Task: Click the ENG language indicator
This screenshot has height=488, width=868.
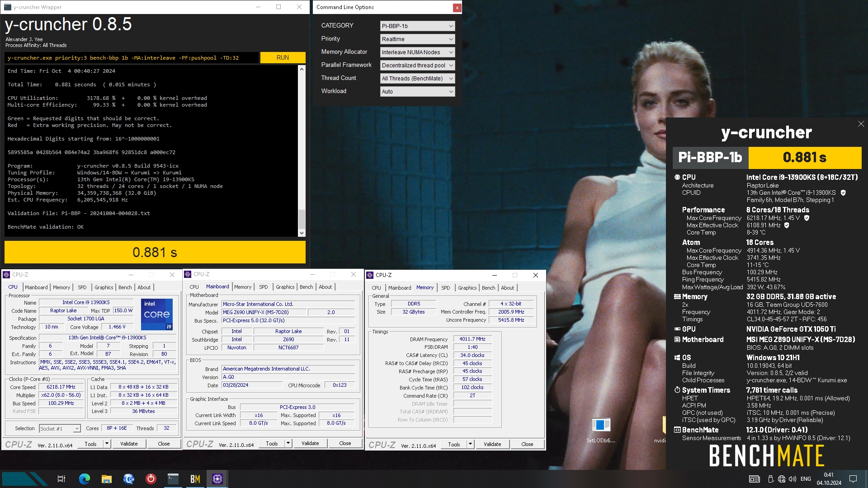Action: (806, 479)
